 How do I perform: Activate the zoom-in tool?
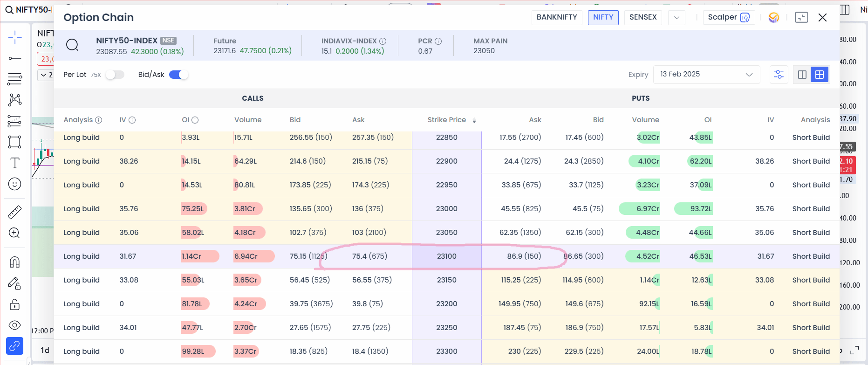(x=15, y=233)
